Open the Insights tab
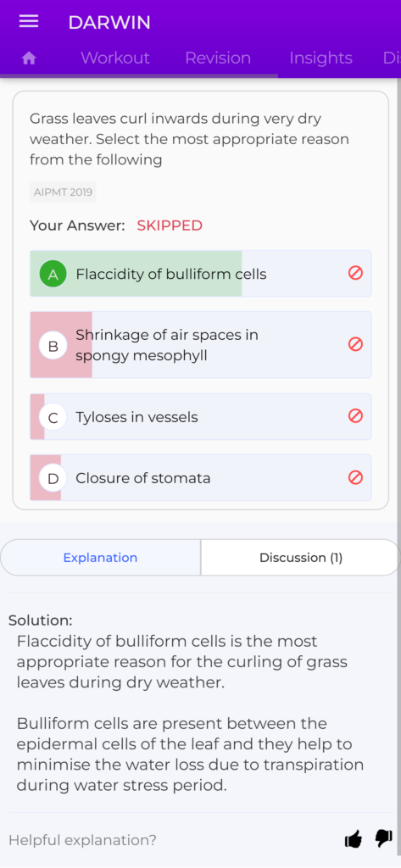Screen dimensions: 401x868 (320, 58)
